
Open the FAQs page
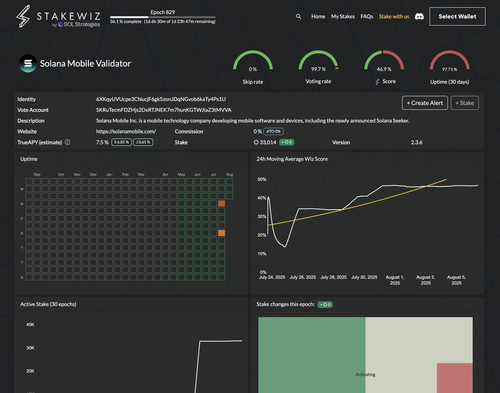click(x=367, y=16)
